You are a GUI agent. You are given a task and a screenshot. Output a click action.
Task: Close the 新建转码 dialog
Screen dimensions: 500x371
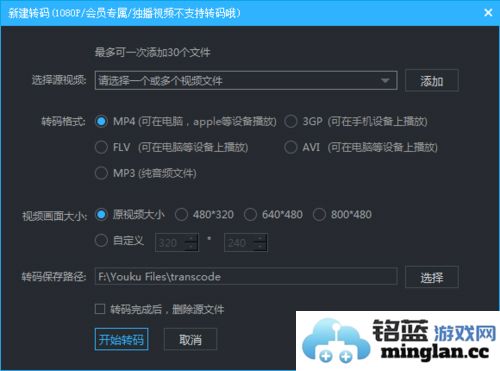click(x=488, y=13)
